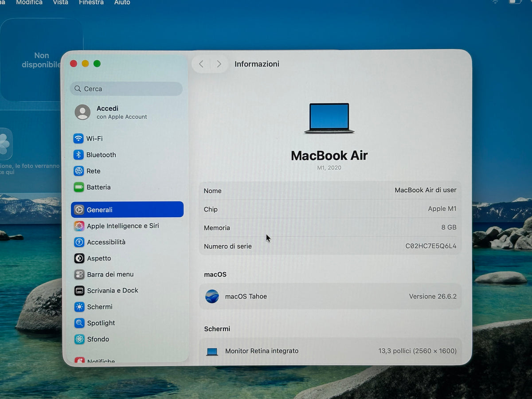
Task: Open the Batteria icon in sidebar
Action: coord(79,187)
